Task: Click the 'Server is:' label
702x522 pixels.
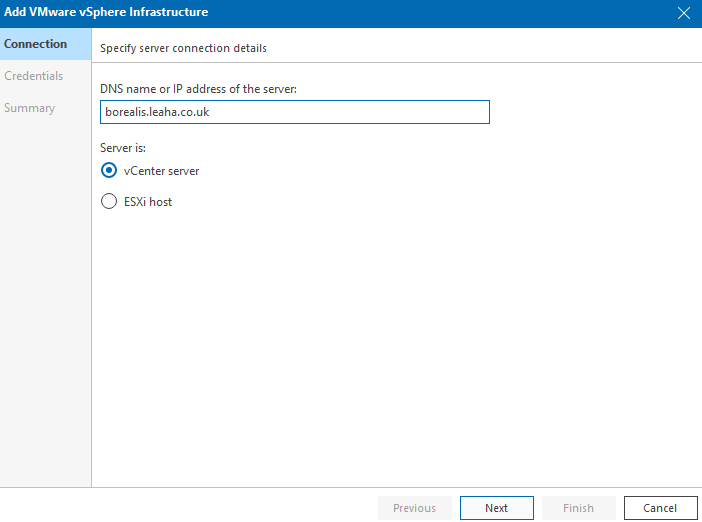Action: pos(123,148)
